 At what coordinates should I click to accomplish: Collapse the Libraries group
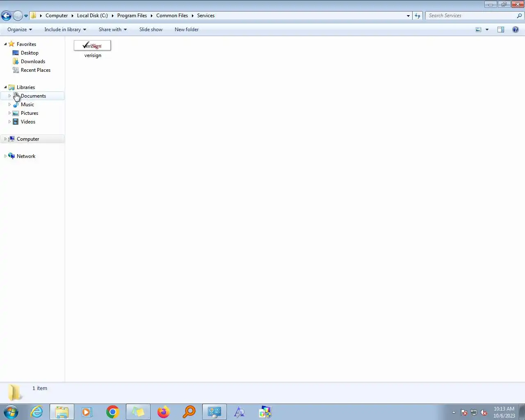coord(5,87)
